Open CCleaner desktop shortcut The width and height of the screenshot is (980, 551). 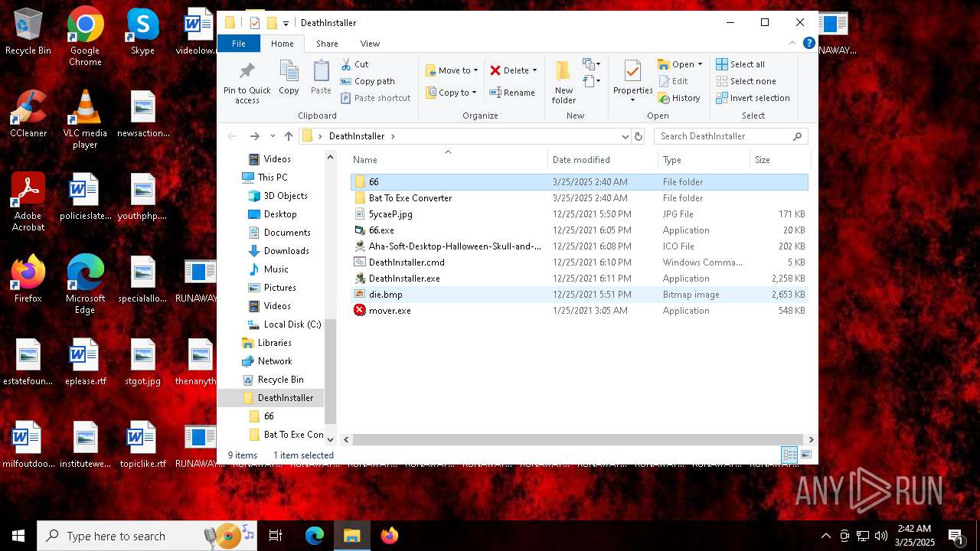pos(28,114)
